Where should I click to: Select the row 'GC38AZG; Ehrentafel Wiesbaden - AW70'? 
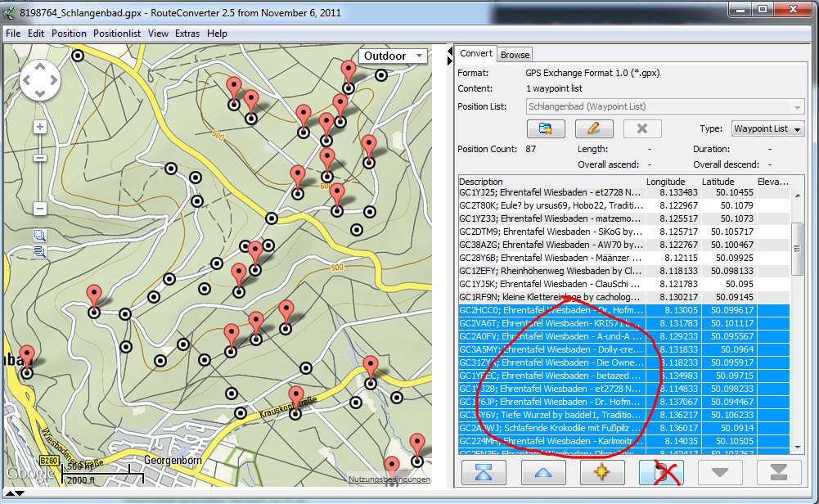624,245
